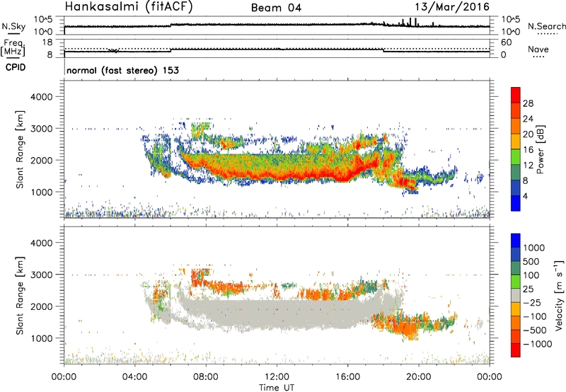This screenshot has width=566, height=392.
Task: Click the 4000 tick on the power panel axis
Action: (42, 97)
